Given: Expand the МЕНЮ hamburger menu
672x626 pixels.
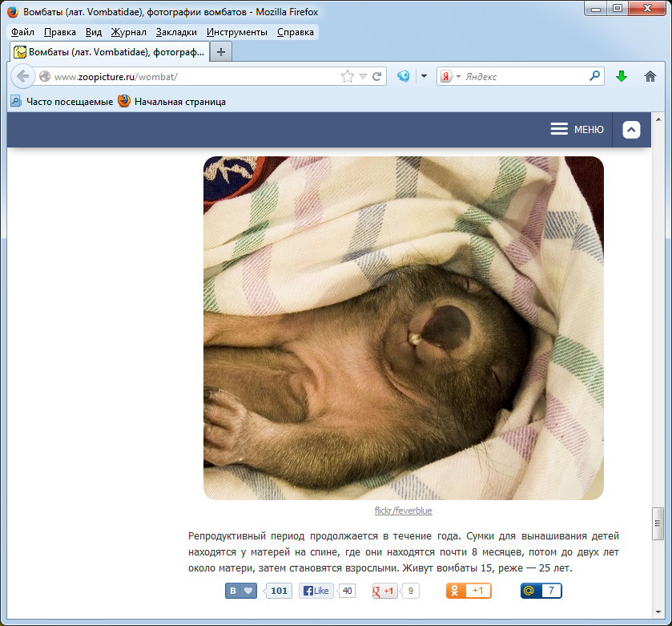Looking at the screenshot, I should pos(577,130).
